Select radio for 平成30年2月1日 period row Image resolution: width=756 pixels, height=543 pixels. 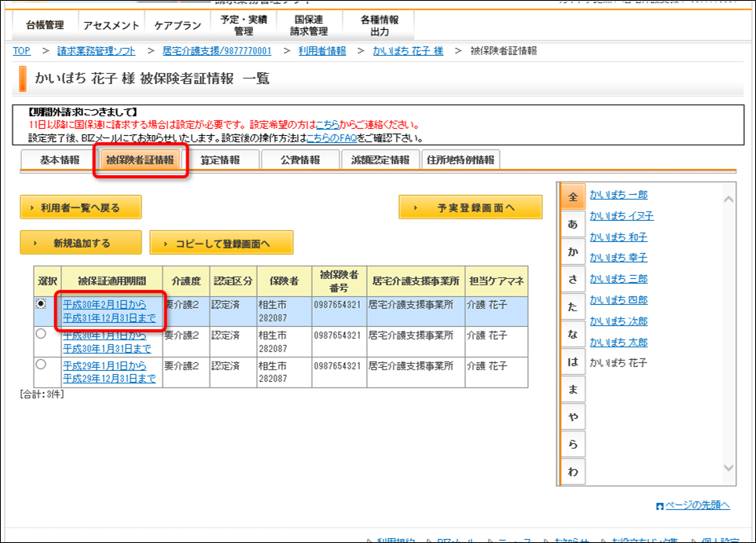[41, 304]
